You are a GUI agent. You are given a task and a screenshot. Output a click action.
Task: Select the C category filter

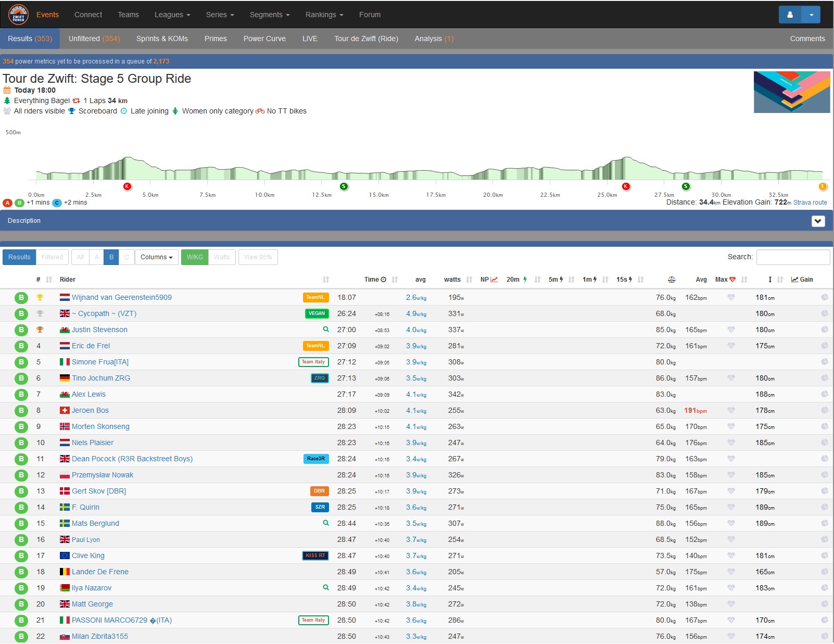(x=127, y=257)
